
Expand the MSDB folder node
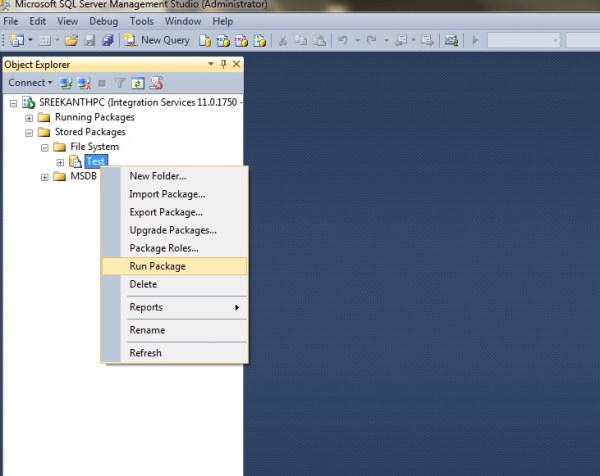point(45,177)
